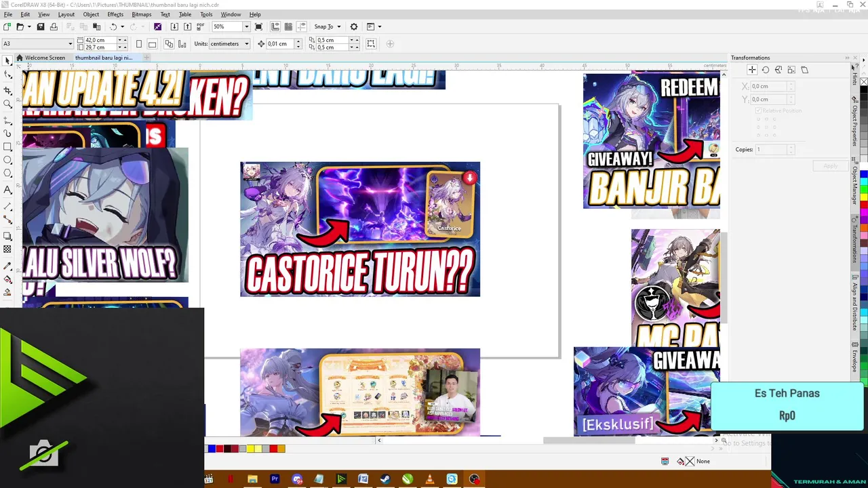Select the no-color swatch in palette
Screen dimensions: 868x488
[x=864, y=82]
